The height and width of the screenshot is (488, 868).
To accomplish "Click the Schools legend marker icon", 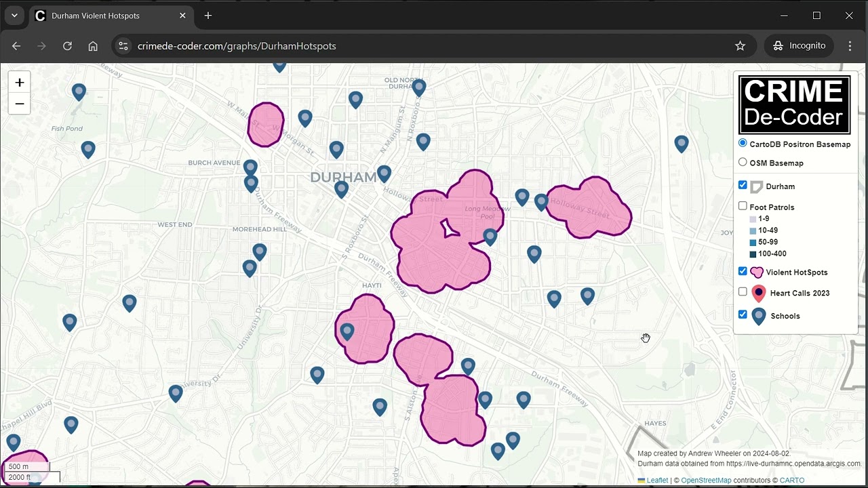I will tap(759, 317).
